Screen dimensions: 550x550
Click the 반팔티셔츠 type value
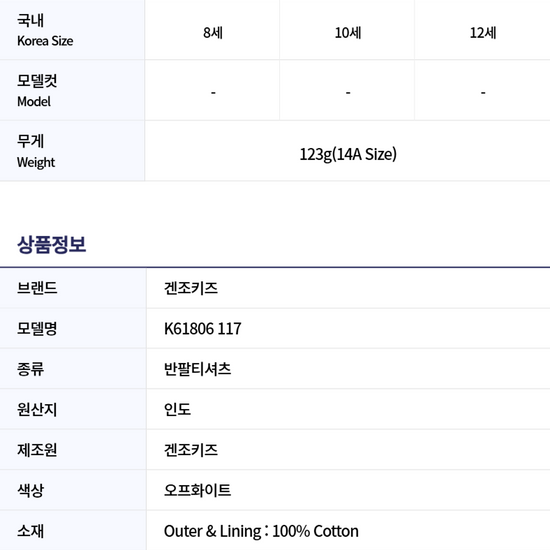[x=197, y=369]
